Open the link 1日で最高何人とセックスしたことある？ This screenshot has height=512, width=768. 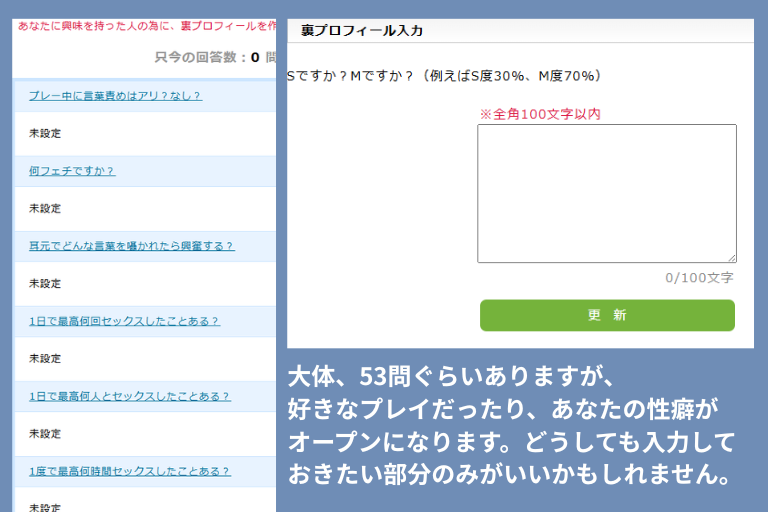[130, 396]
